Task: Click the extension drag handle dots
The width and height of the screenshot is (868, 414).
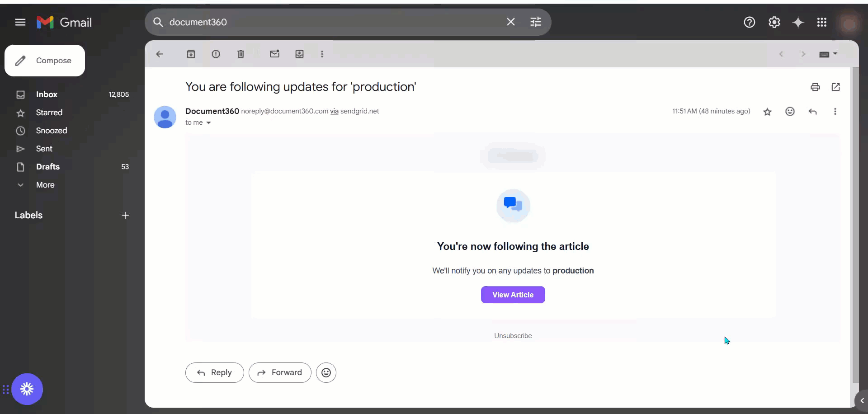Action: (x=5, y=389)
